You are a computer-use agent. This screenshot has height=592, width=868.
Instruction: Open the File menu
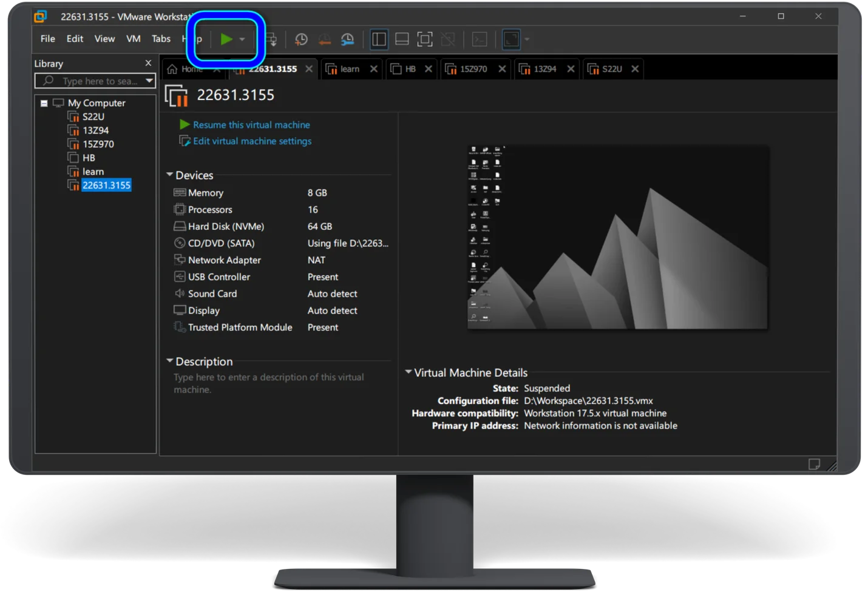click(x=48, y=39)
